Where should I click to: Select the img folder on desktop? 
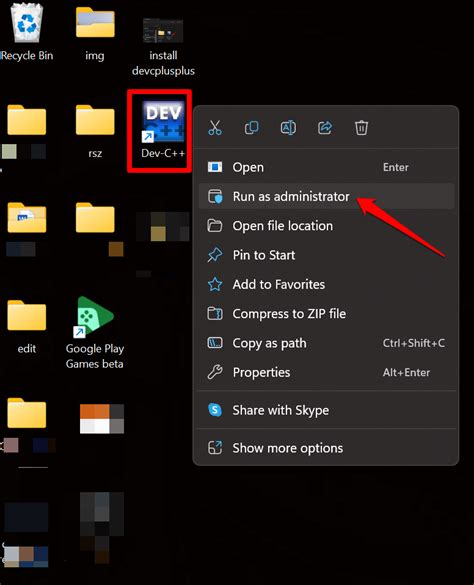click(x=95, y=34)
